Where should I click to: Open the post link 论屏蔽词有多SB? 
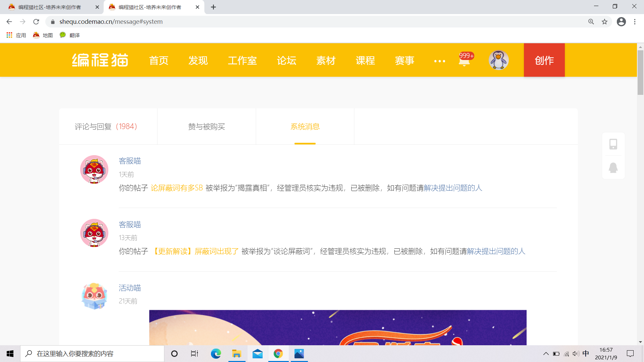pos(177,188)
